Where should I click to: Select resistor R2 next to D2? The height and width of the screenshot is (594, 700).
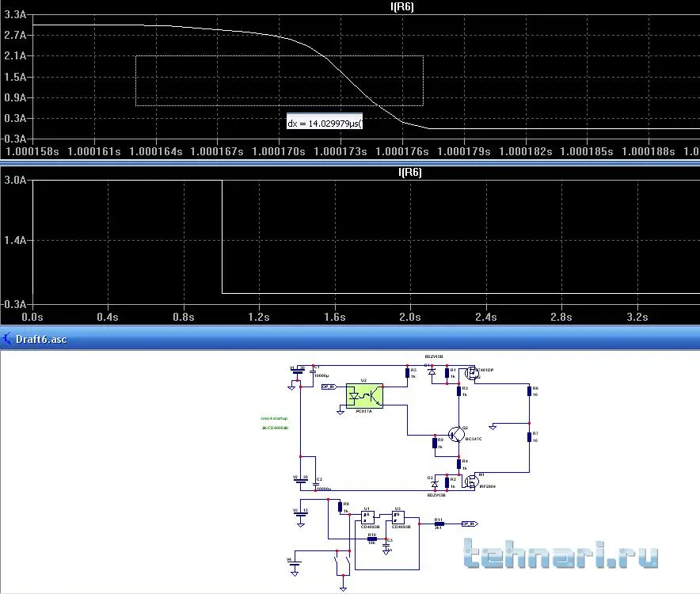447,482
